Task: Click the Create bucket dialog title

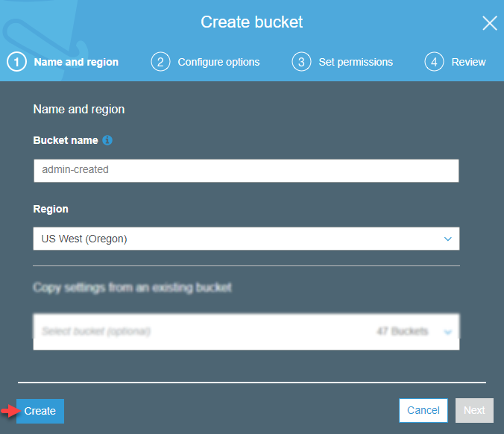Action: pos(252,22)
